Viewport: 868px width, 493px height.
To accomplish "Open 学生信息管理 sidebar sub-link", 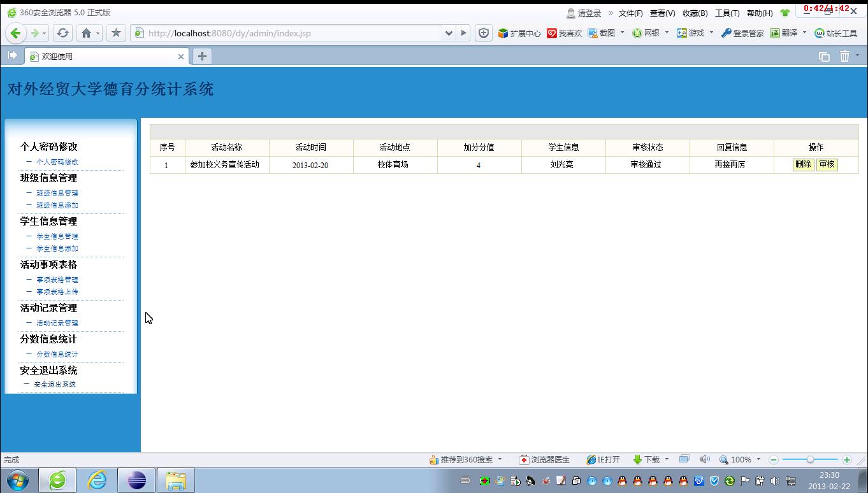I will (57, 236).
